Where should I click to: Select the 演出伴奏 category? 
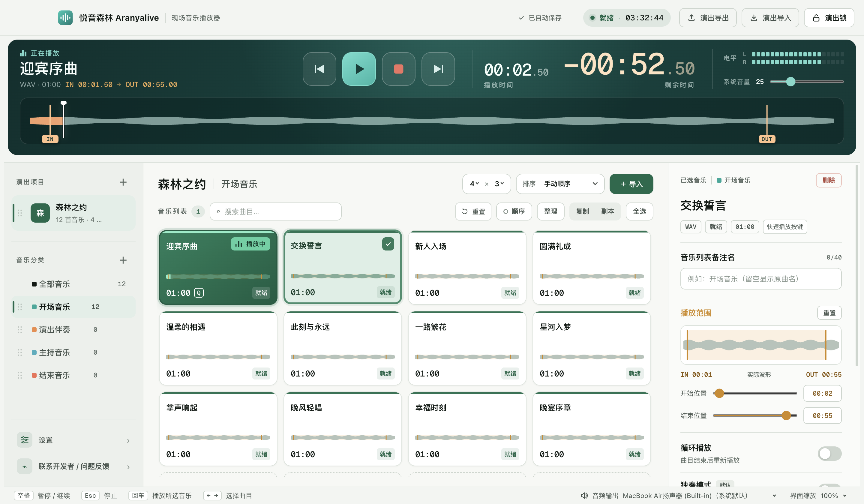tap(74, 329)
